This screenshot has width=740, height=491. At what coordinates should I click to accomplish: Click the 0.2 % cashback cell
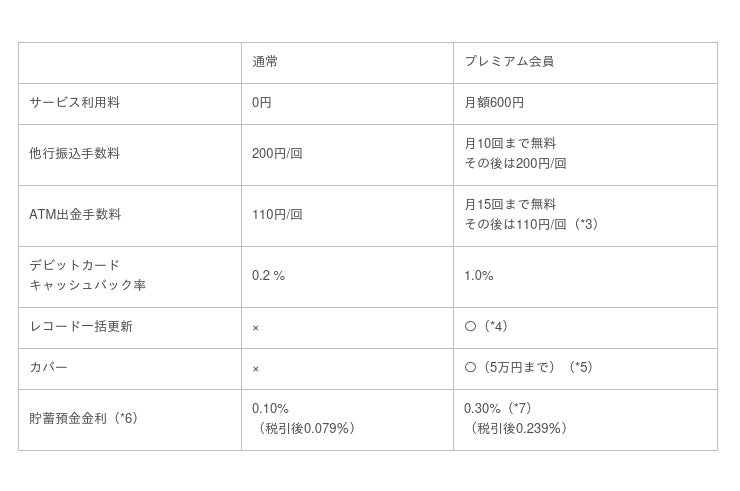[268, 275]
